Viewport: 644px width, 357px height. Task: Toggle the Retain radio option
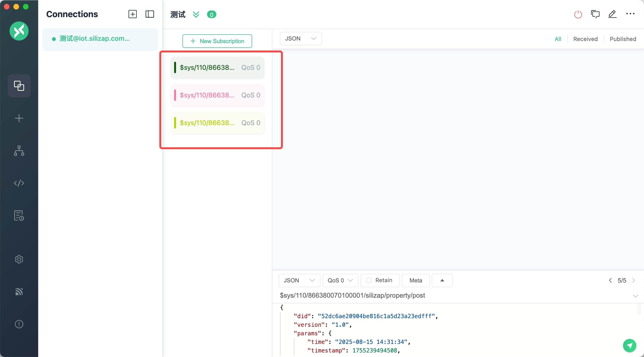(369, 280)
